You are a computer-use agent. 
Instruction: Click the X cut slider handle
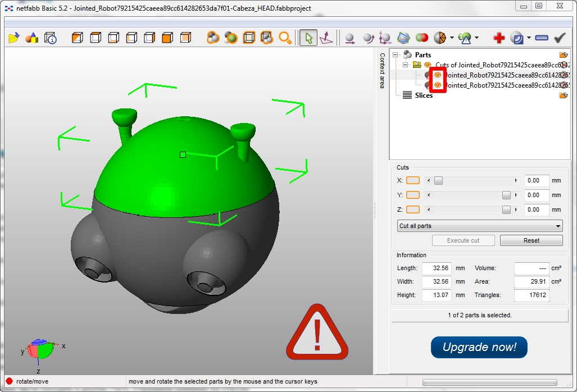point(439,180)
